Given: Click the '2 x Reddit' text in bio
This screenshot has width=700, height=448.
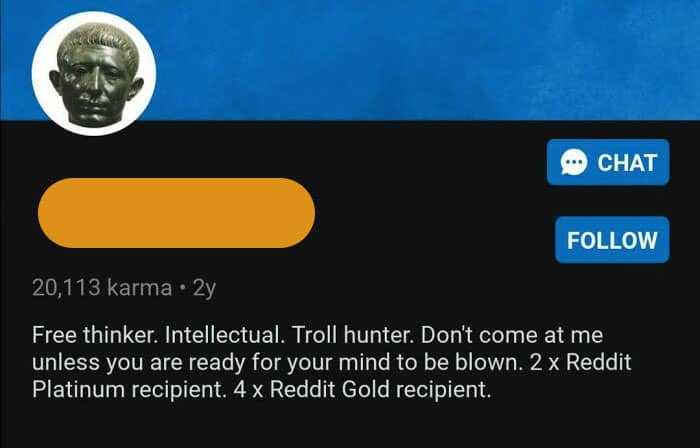Looking at the screenshot, I should coord(580,362).
